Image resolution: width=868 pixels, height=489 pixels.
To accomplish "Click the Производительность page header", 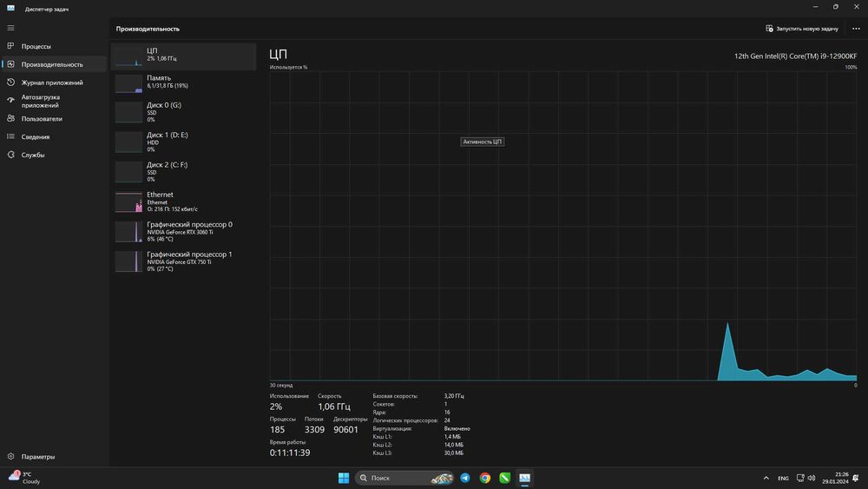I will (148, 29).
